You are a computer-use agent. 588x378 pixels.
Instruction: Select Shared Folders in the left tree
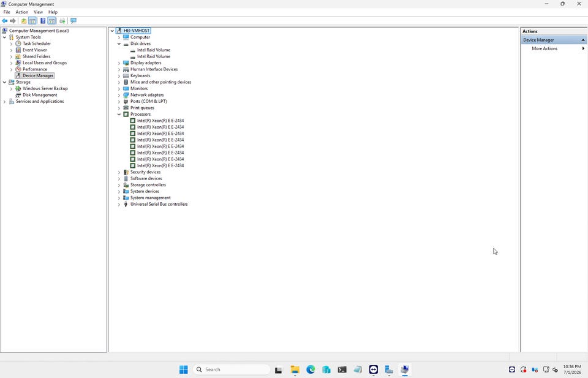point(36,56)
